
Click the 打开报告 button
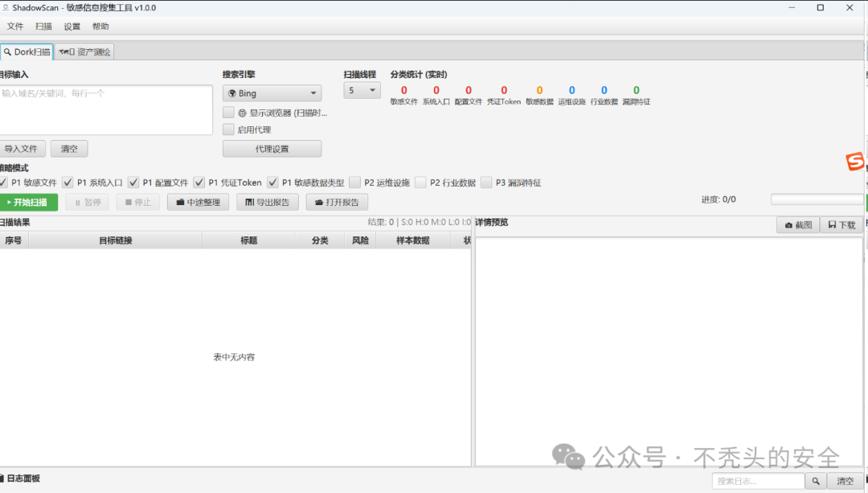click(337, 202)
